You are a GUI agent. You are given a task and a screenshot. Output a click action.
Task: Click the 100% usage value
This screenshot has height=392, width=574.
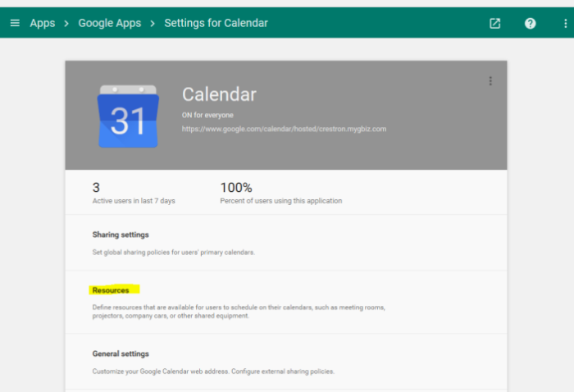pos(236,188)
